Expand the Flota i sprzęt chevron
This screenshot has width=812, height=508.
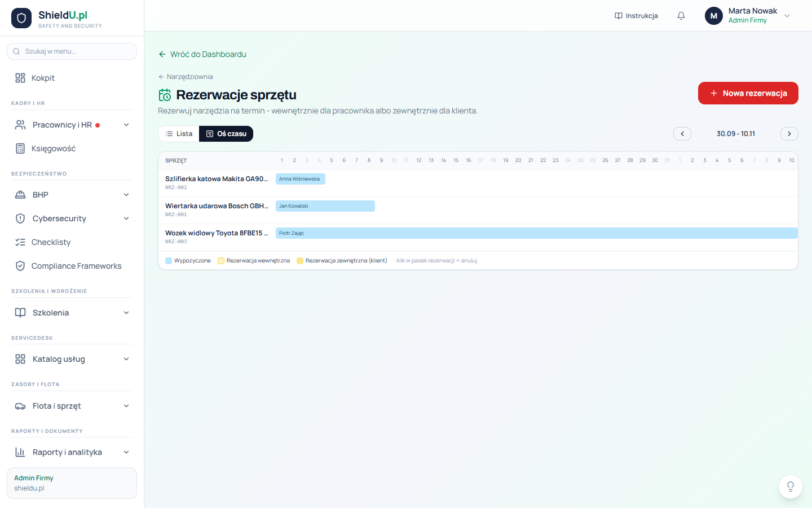126,406
